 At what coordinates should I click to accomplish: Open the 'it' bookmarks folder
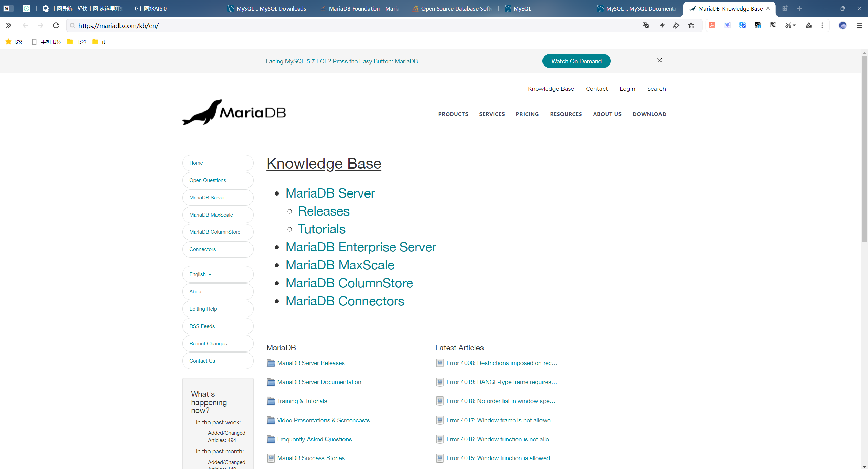click(x=99, y=42)
